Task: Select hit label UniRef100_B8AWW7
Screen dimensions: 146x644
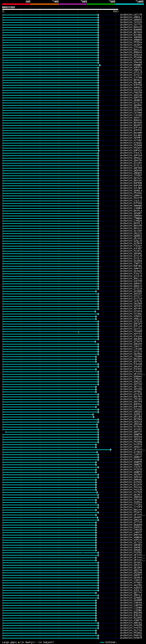Action: (x=131, y=65)
